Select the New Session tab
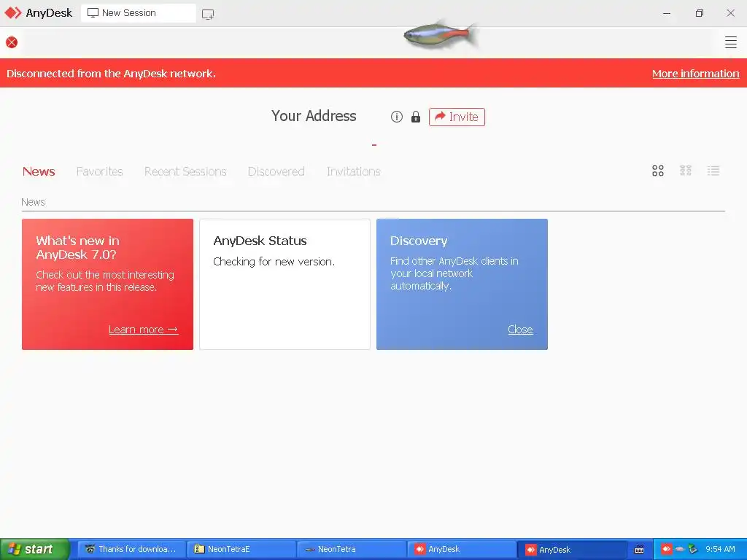747x560 pixels. pyautogui.click(x=138, y=13)
